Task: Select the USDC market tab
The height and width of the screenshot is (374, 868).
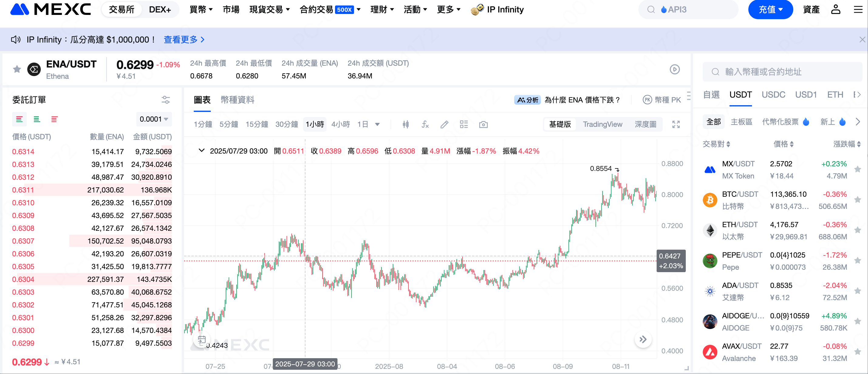Action: (x=773, y=95)
